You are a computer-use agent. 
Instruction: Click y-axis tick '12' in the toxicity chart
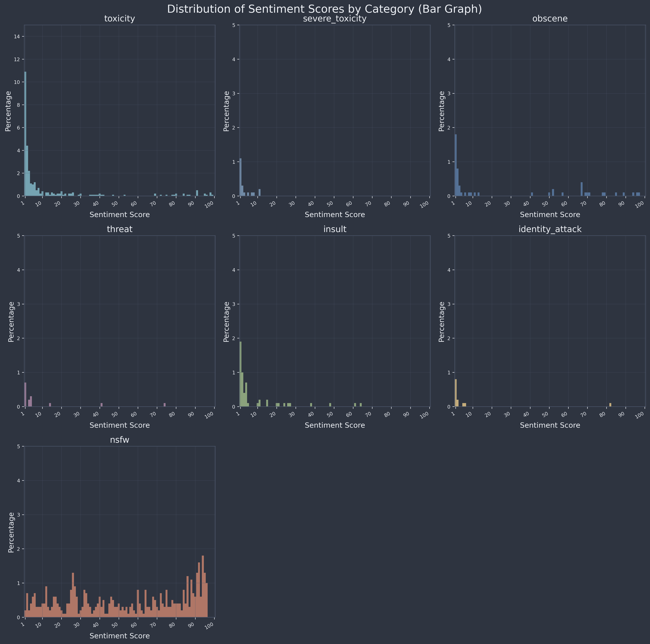point(17,59)
